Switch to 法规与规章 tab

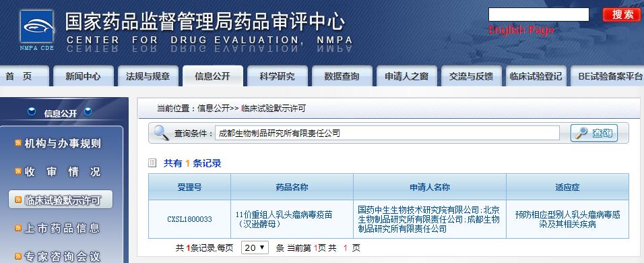(148, 76)
